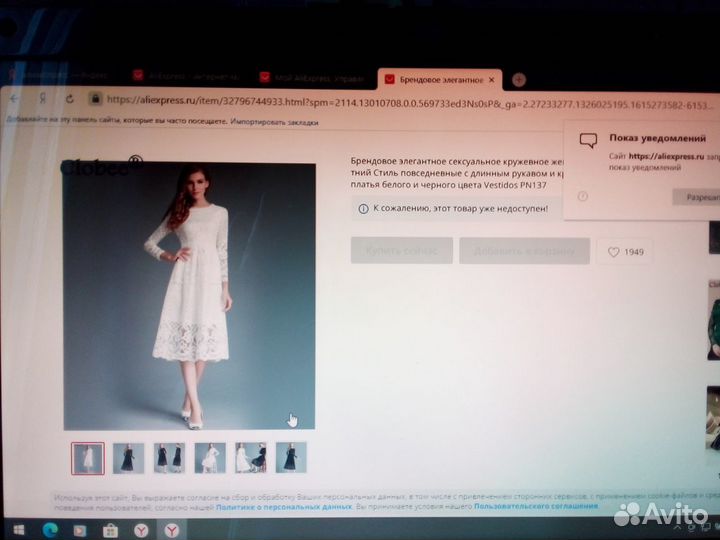The height and width of the screenshot is (540, 720).
Task: Open the 'Политике о персональных данных' link
Action: tap(282, 507)
